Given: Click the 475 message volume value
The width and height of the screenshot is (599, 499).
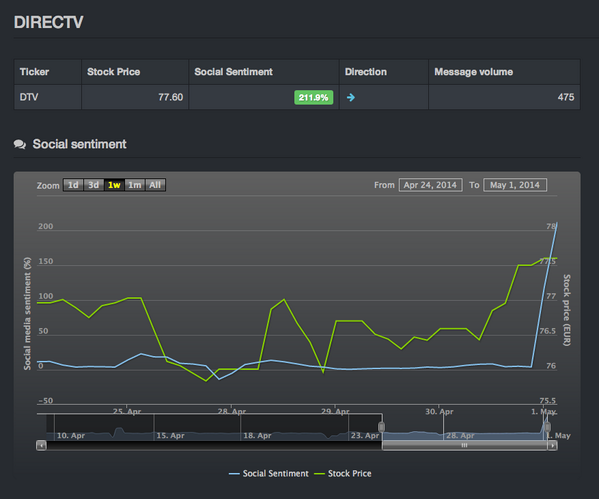Looking at the screenshot, I should 566,97.
